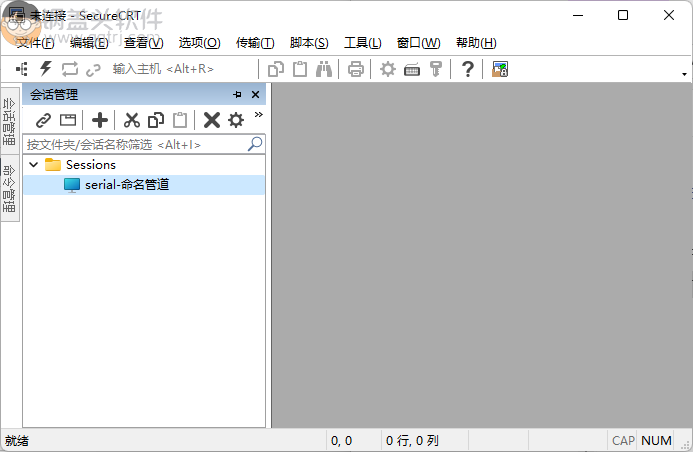Open the 文件(F) menu

click(35, 43)
